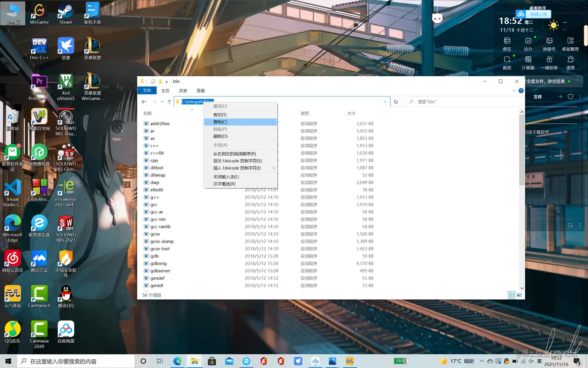
Task: Open the address bar history dropdown
Action: [x=385, y=102]
